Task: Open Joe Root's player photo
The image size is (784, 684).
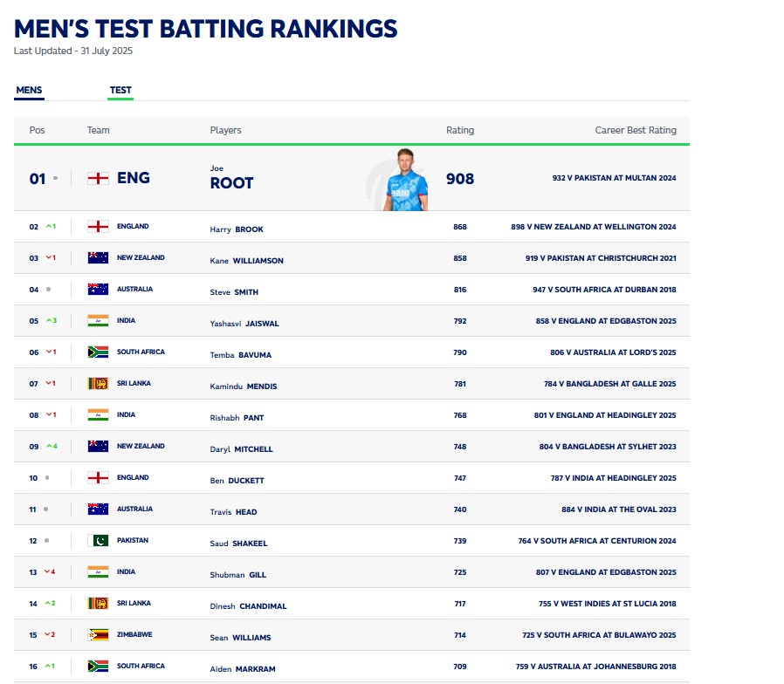Action: coord(405,180)
